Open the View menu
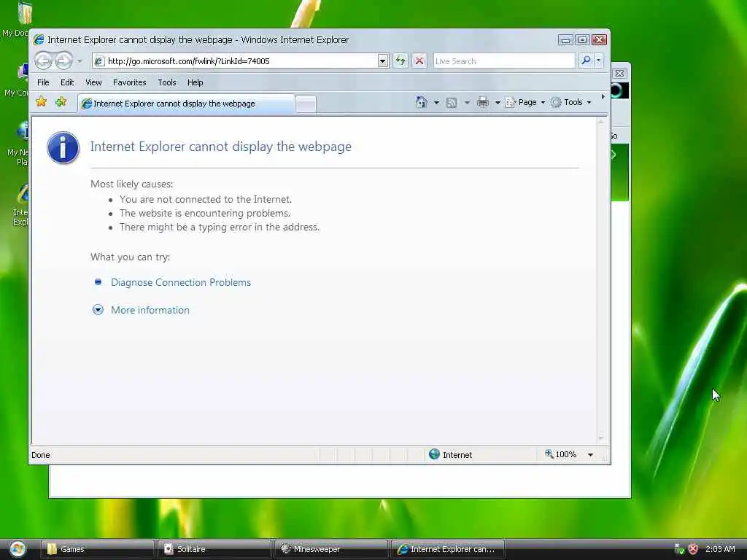 point(93,82)
